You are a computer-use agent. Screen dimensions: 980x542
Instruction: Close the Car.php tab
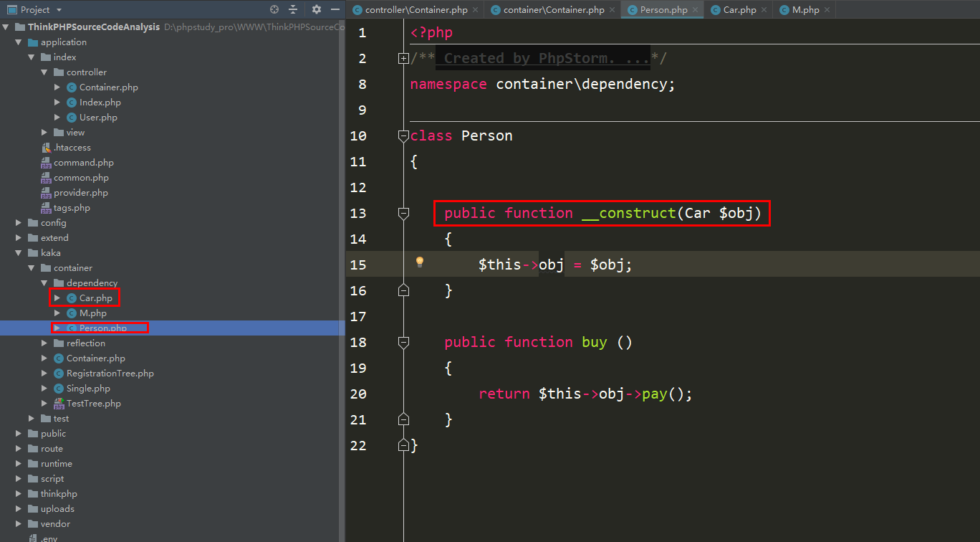[x=765, y=10]
